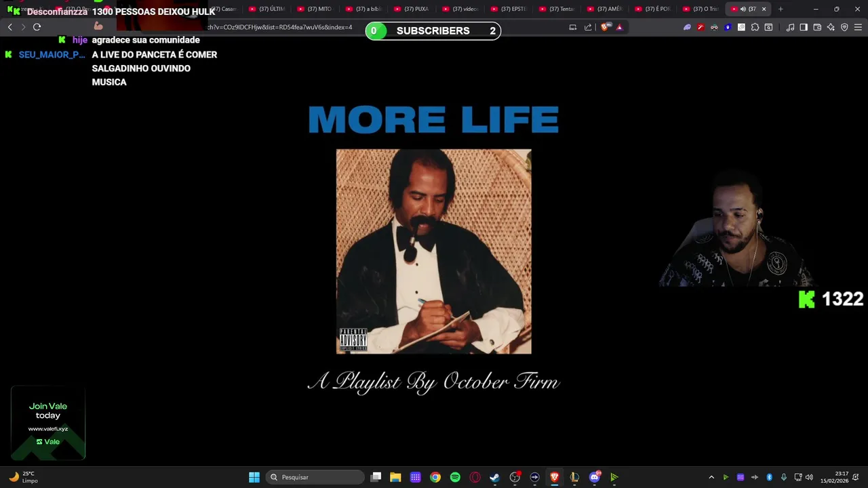Open the purple grid app on taskbar
Image resolution: width=868 pixels, height=488 pixels.
coord(416,477)
